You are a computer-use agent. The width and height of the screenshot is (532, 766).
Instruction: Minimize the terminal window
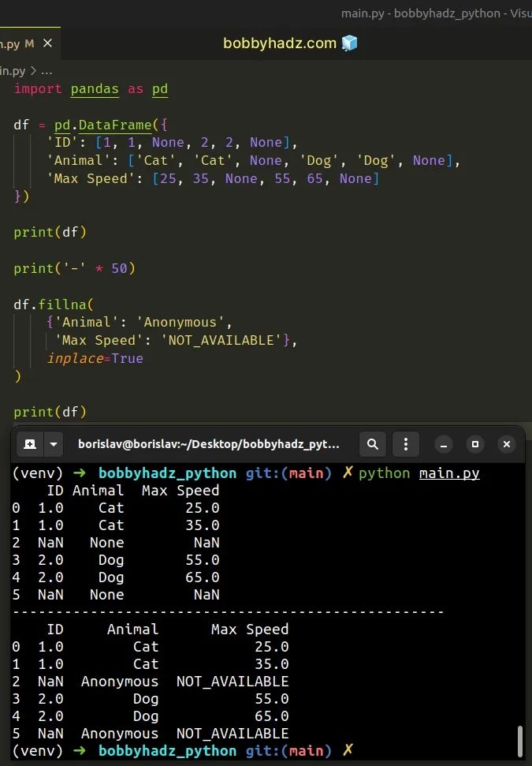point(444,444)
